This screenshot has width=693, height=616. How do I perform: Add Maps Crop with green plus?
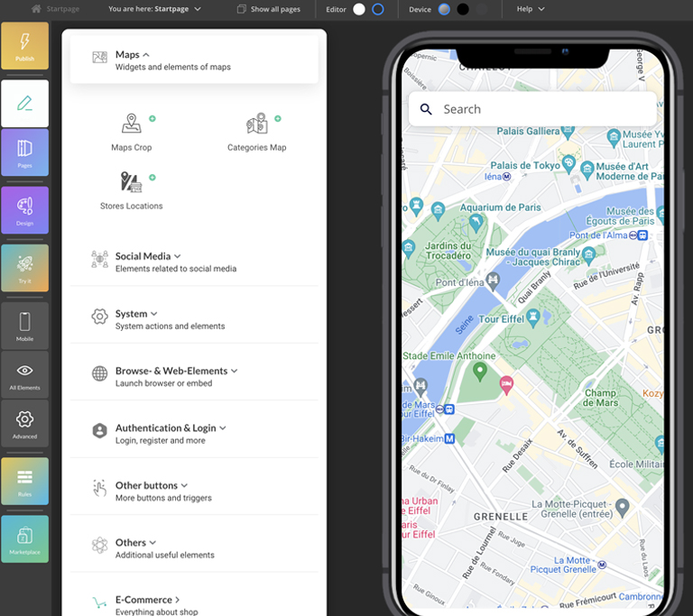coord(152,118)
